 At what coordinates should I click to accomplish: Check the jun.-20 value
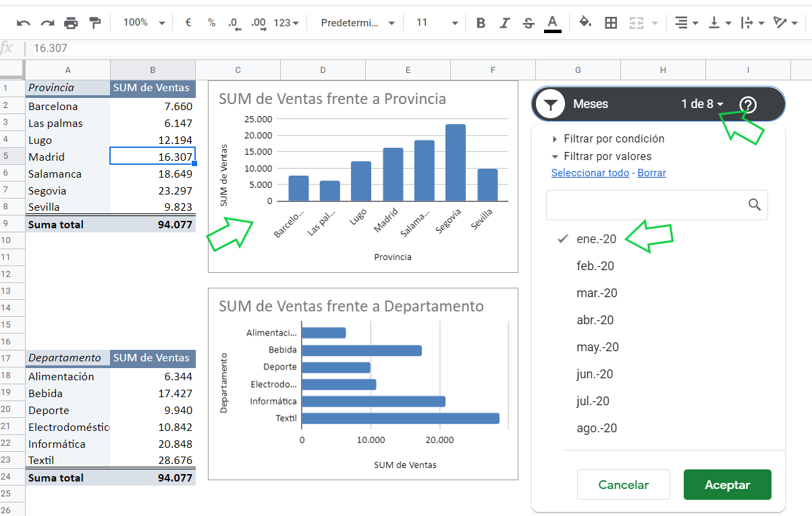tap(595, 374)
